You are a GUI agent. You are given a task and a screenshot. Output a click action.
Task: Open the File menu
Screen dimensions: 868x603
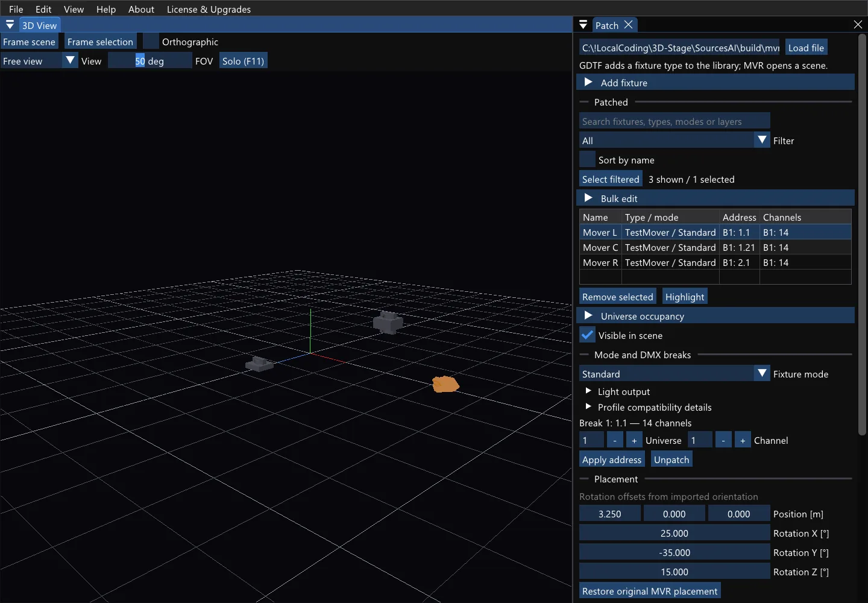click(16, 9)
